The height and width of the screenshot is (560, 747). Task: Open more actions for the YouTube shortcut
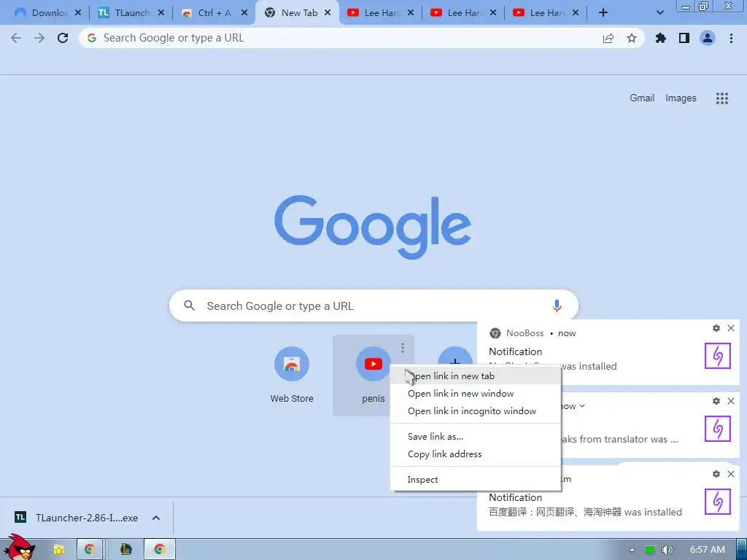point(403,348)
